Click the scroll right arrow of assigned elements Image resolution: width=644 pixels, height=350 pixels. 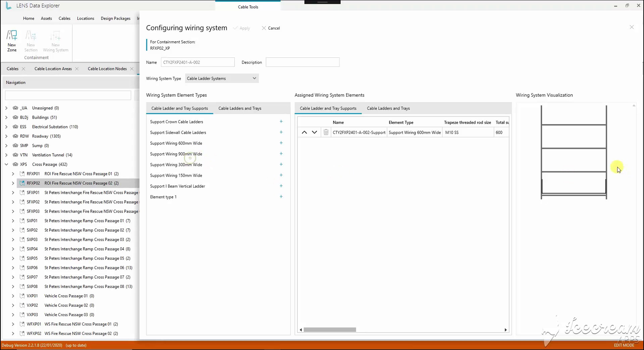[x=506, y=330]
